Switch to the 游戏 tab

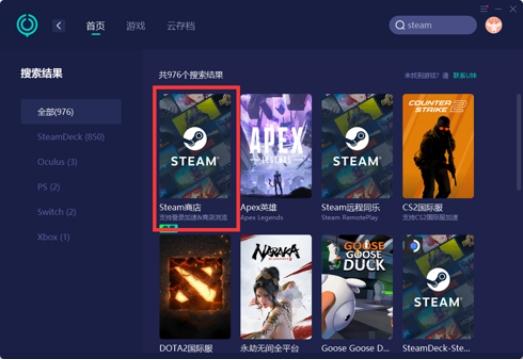tap(136, 26)
